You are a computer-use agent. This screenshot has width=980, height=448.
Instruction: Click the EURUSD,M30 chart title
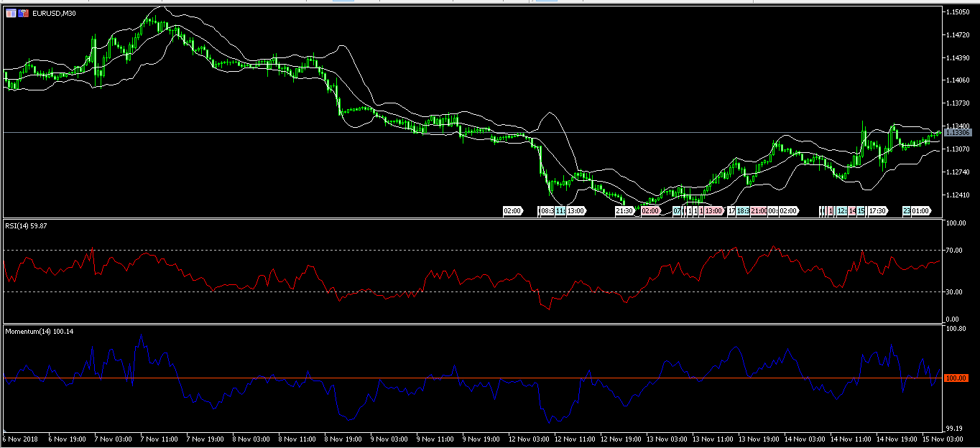(x=55, y=14)
